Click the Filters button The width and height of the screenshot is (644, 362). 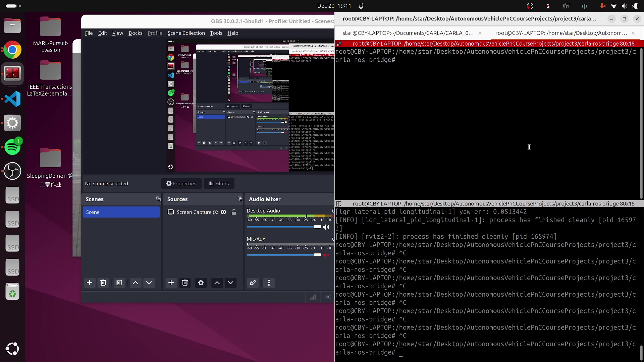219,184
